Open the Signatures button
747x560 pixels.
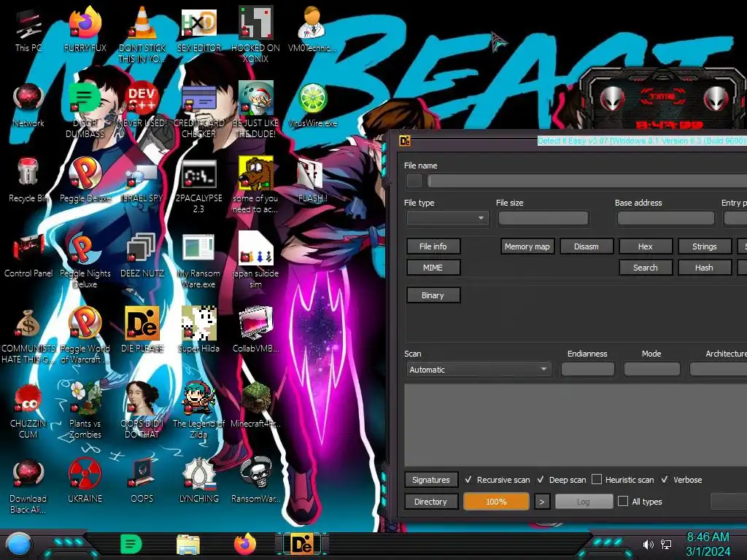(431, 480)
